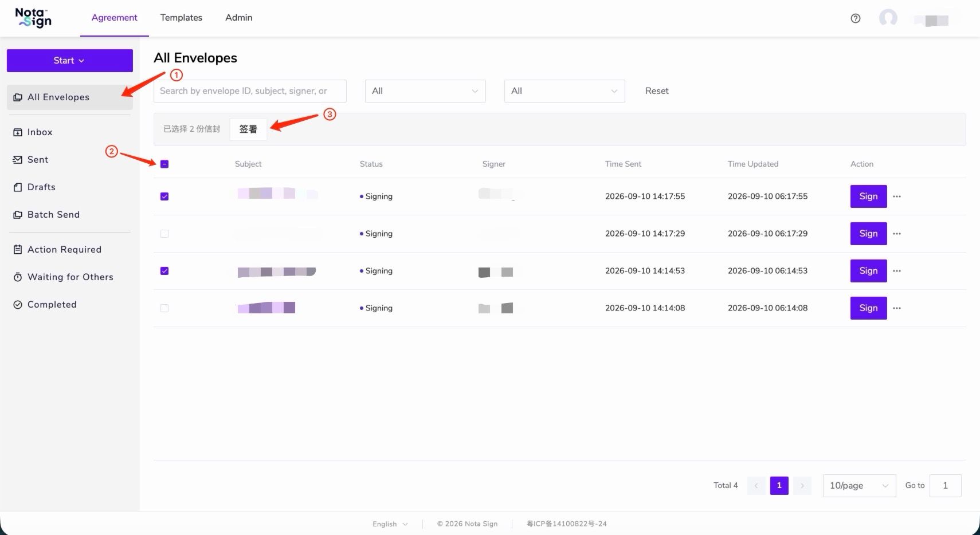This screenshot has height=535, width=980.
Task: Open the first All filter dropdown
Action: coord(425,91)
